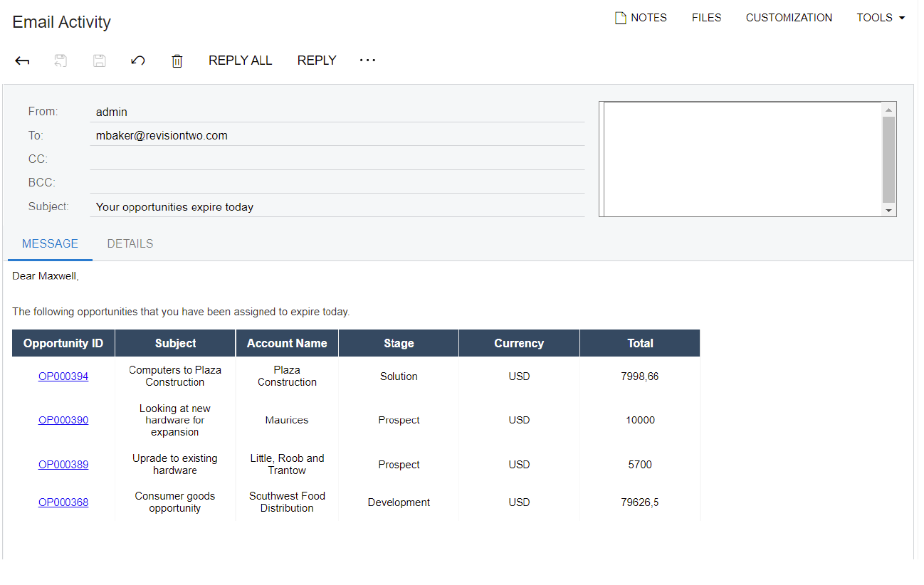Click the empty BCC field
The height and width of the screenshot is (585, 924).
[337, 182]
